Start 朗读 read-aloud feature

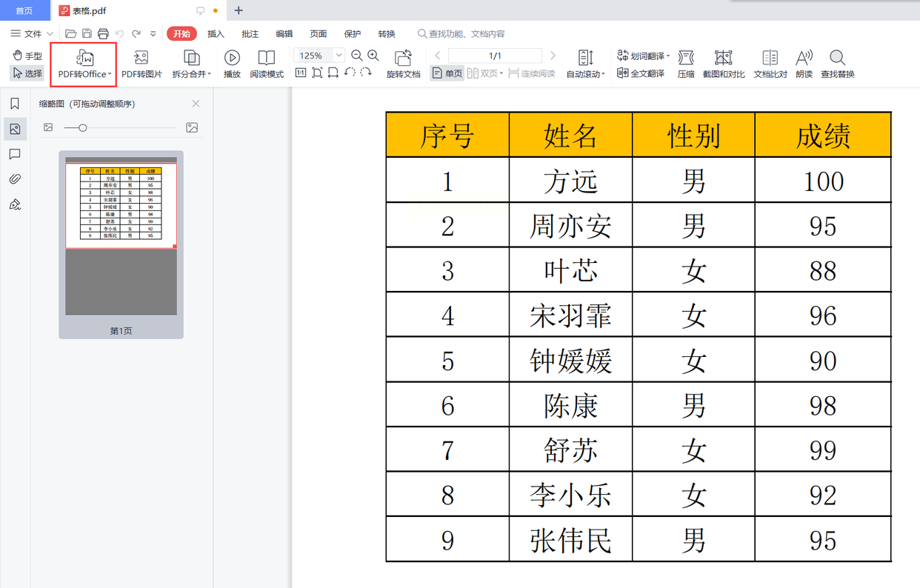(x=804, y=64)
